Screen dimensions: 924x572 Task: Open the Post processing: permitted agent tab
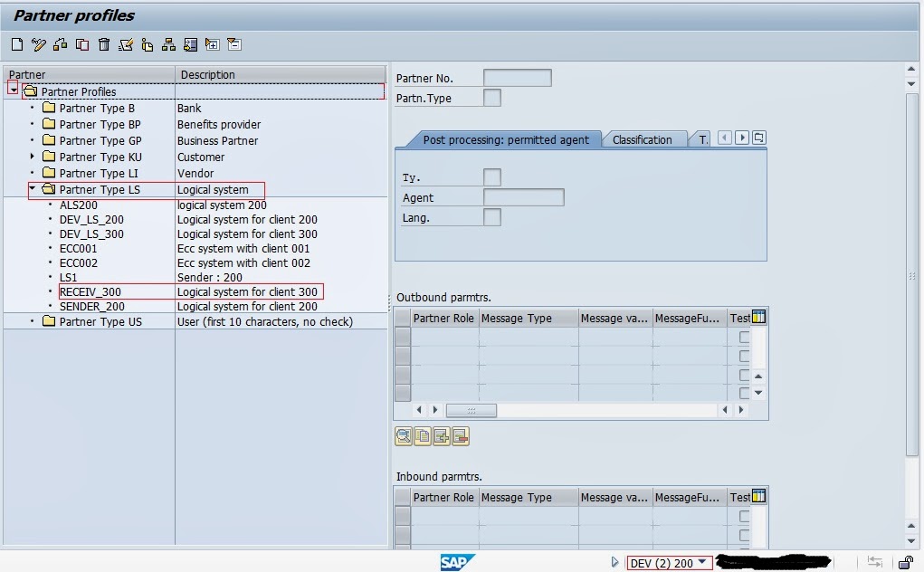point(507,138)
